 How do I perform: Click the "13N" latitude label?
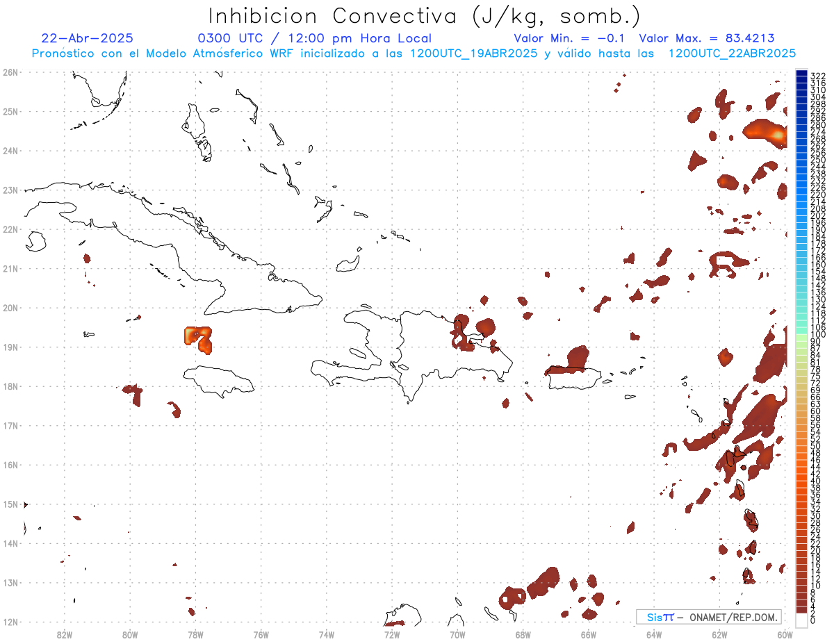(x=10, y=583)
